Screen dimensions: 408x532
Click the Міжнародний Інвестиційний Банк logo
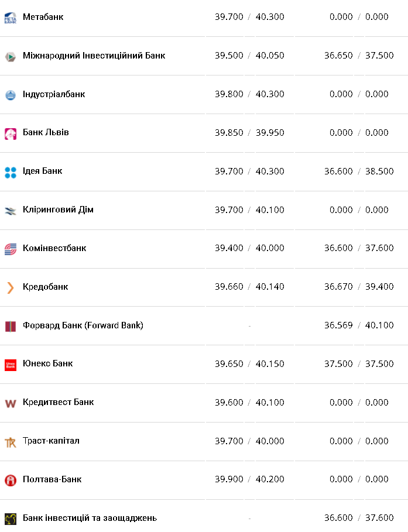[x=11, y=57]
